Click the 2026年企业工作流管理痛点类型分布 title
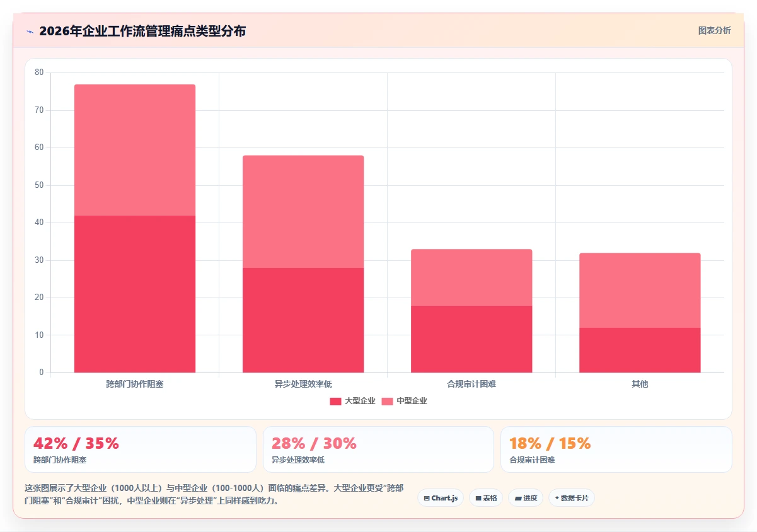757x532 pixels. tap(142, 31)
